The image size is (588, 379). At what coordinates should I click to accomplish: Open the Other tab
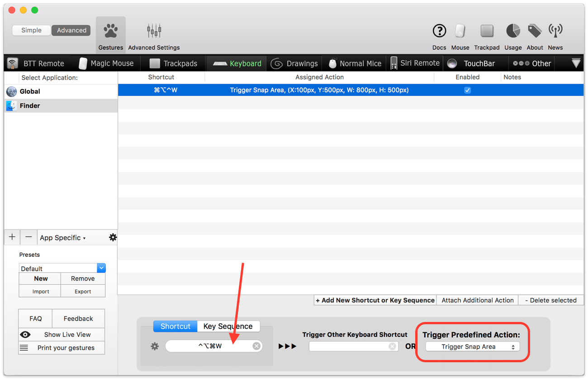[532, 63]
